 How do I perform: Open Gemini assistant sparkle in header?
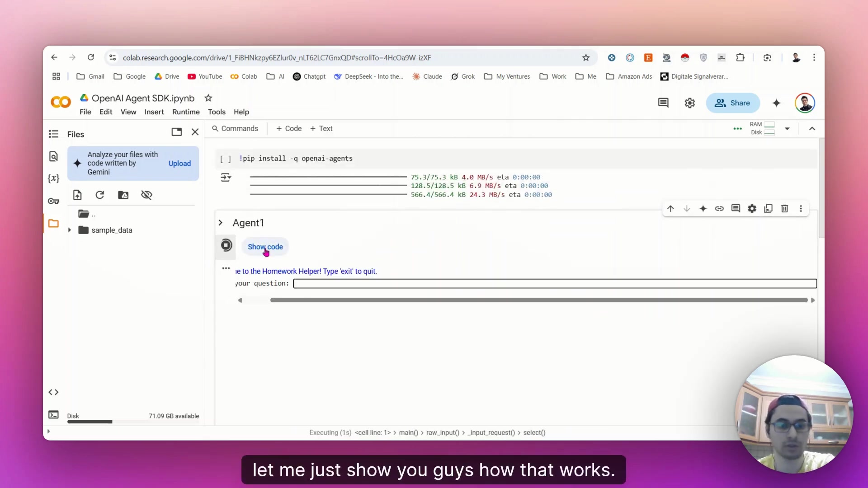[776, 103]
